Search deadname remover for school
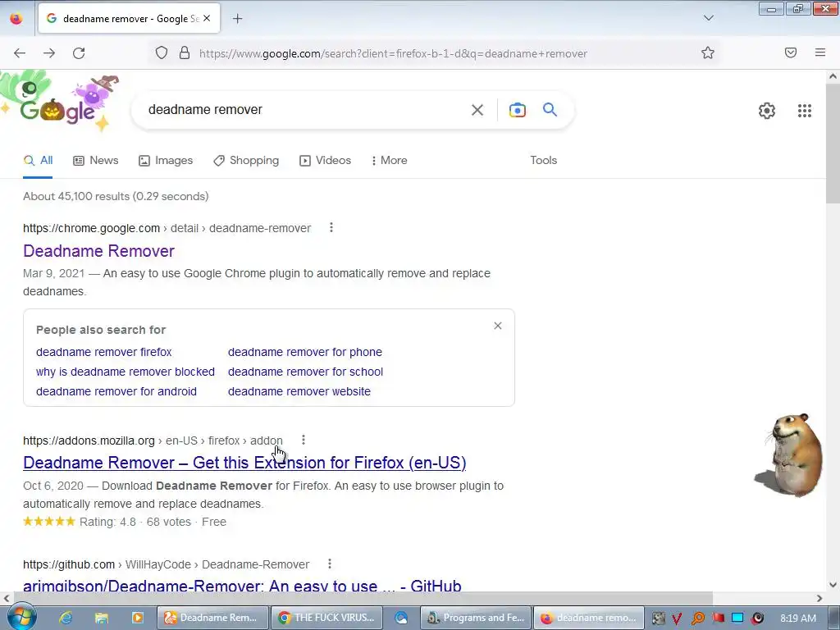 (x=305, y=372)
